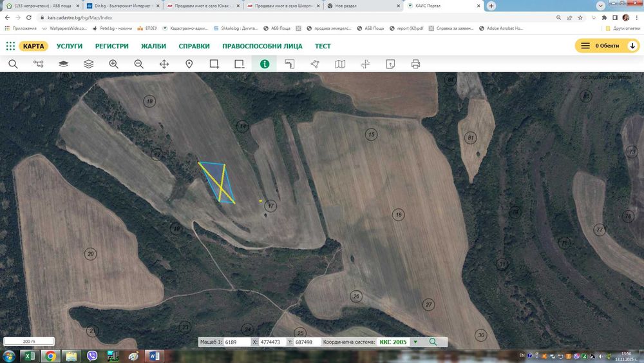Click parcel label 16 on map

399,215
